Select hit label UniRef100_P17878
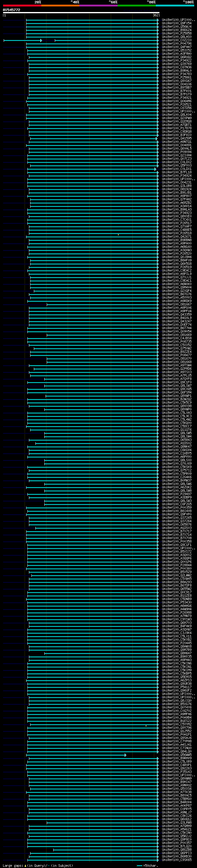The image size is (197, 868). (177, 128)
